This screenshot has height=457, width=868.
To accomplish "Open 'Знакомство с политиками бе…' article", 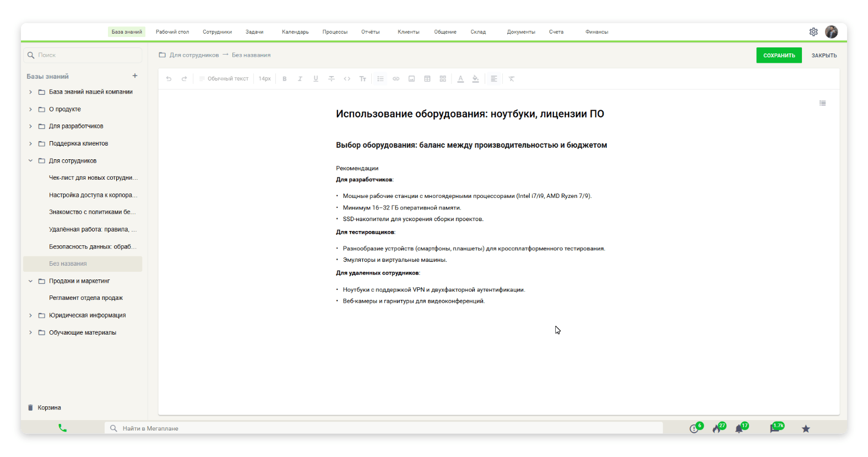I will (93, 212).
